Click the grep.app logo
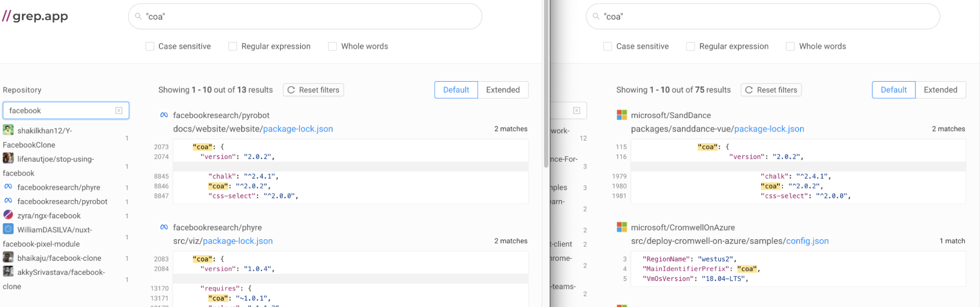 point(35,16)
